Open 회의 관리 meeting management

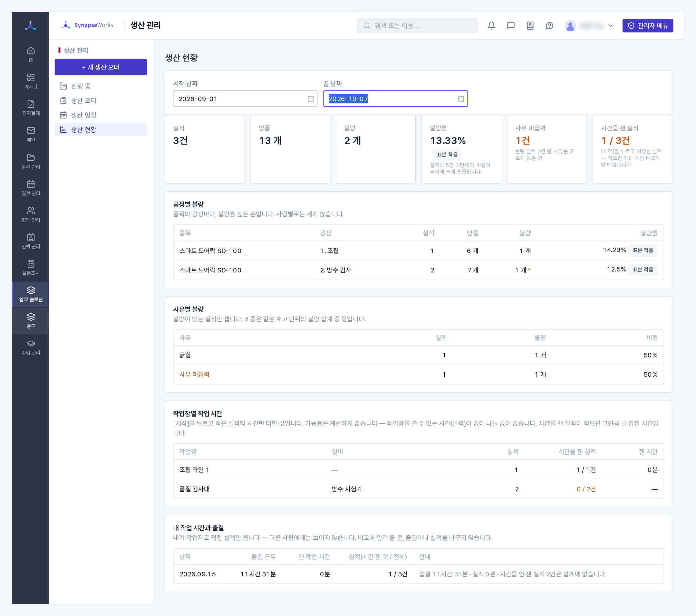(x=31, y=214)
